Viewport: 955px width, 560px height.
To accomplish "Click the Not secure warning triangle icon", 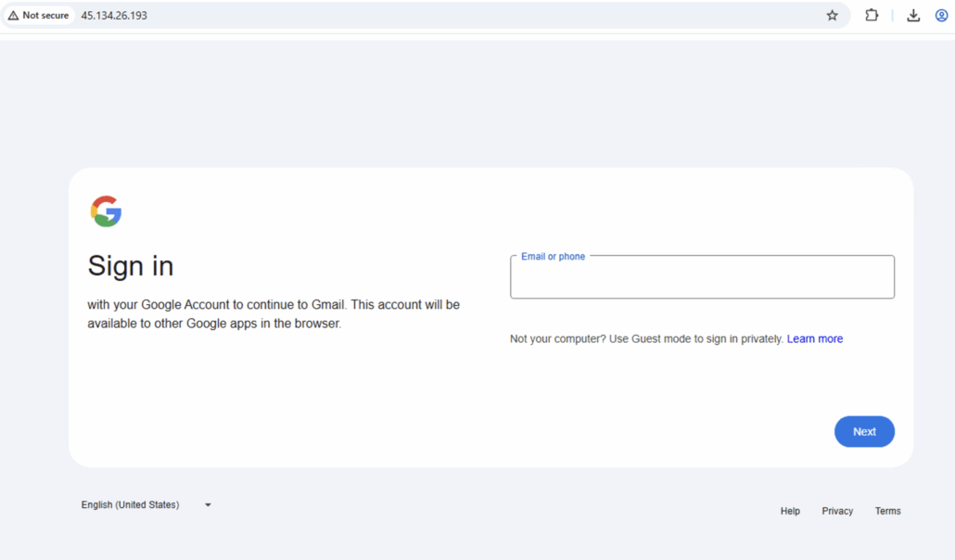I will [13, 16].
